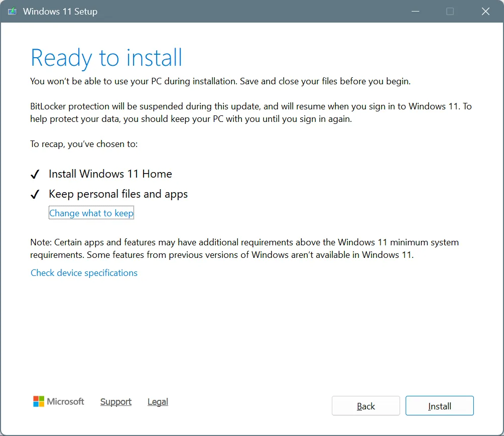Viewport: 504px width, 436px height.
Task: Click the BitLocker protection paragraph
Action: pos(250,112)
